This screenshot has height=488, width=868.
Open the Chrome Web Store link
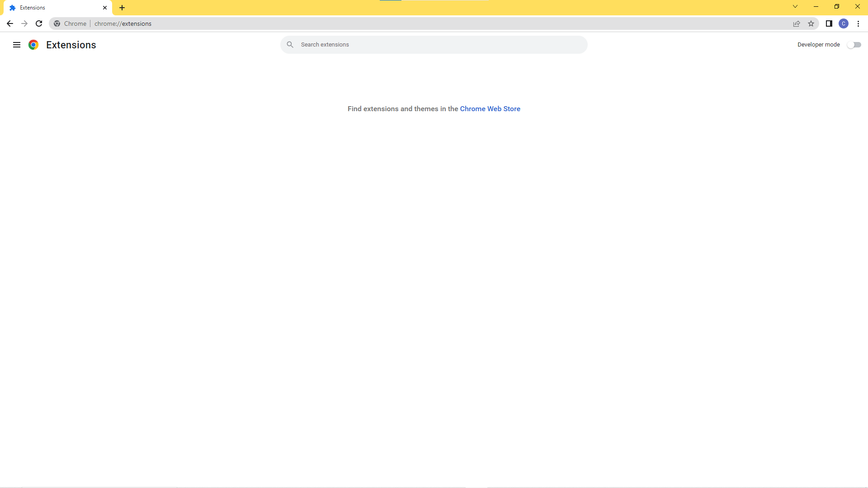[x=490, y=109]
